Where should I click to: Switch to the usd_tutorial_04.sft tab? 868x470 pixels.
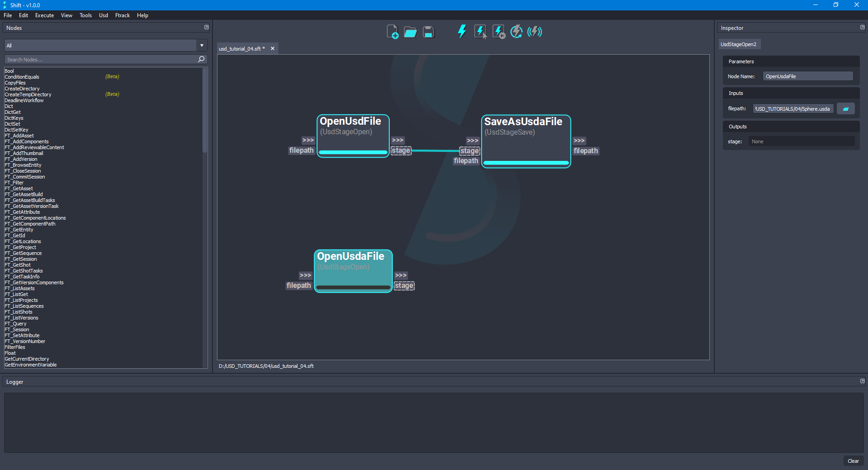click(241, 48)
